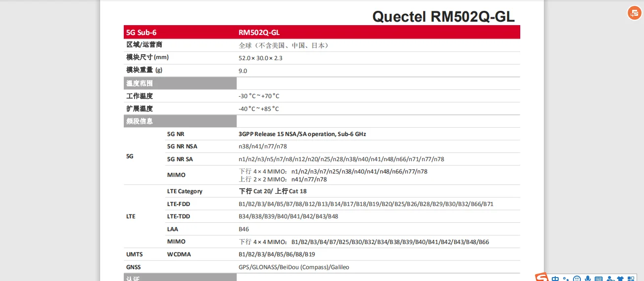Open the toolbox grid icon in the IME bar
The height and width of the screenshot is (281, 644).
[631, 279]
